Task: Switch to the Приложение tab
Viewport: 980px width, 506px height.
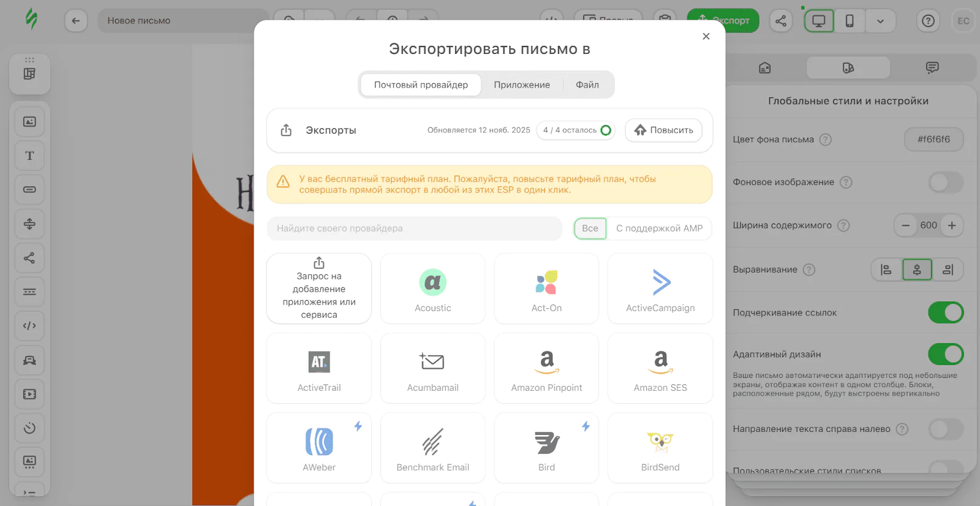Action: pos(522,85)
